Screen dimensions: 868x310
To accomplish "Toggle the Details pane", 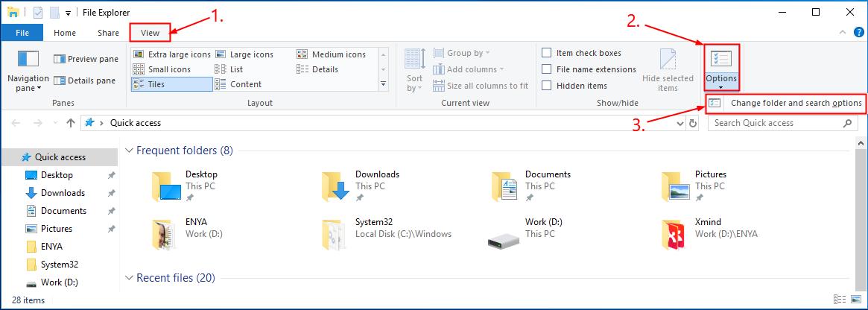I will click(x=85, y=80).
